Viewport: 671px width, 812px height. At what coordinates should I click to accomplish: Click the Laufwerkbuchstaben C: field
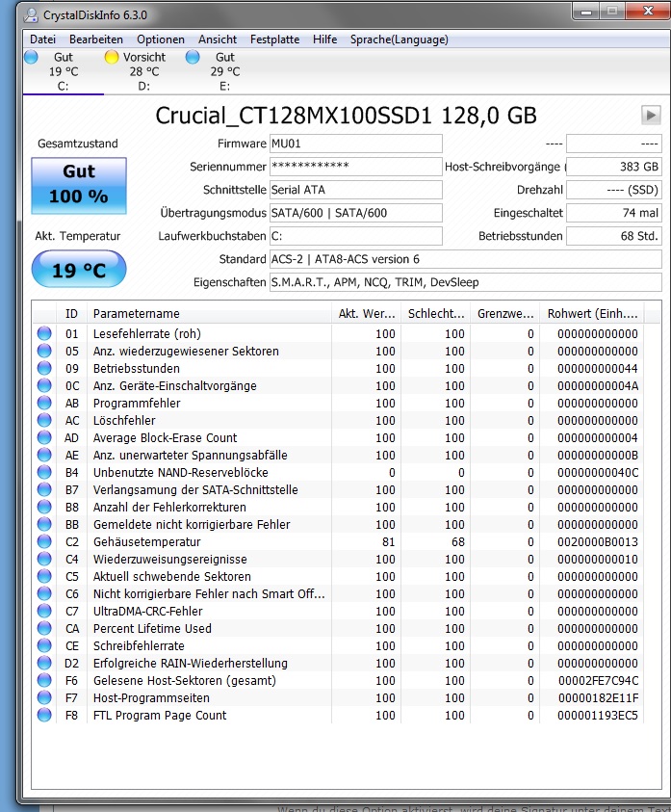tap(355, 236)
